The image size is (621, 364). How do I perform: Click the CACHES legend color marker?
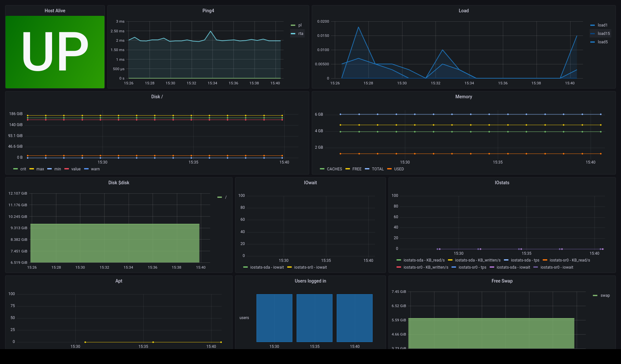click(322, 169)
